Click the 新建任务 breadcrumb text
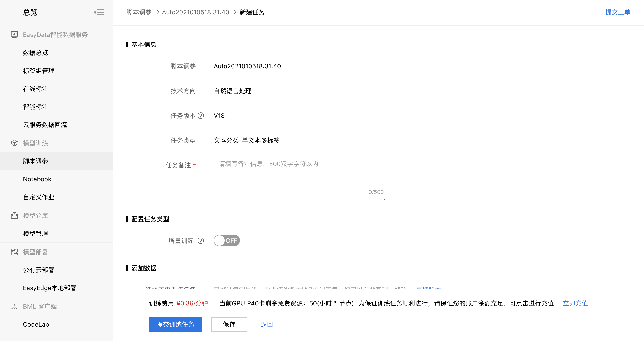 252,12
